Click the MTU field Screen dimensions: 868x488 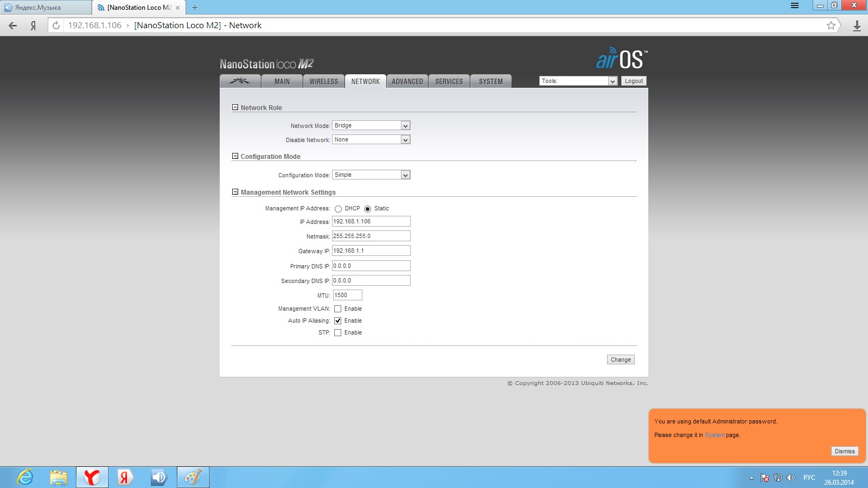coord(347,295)
